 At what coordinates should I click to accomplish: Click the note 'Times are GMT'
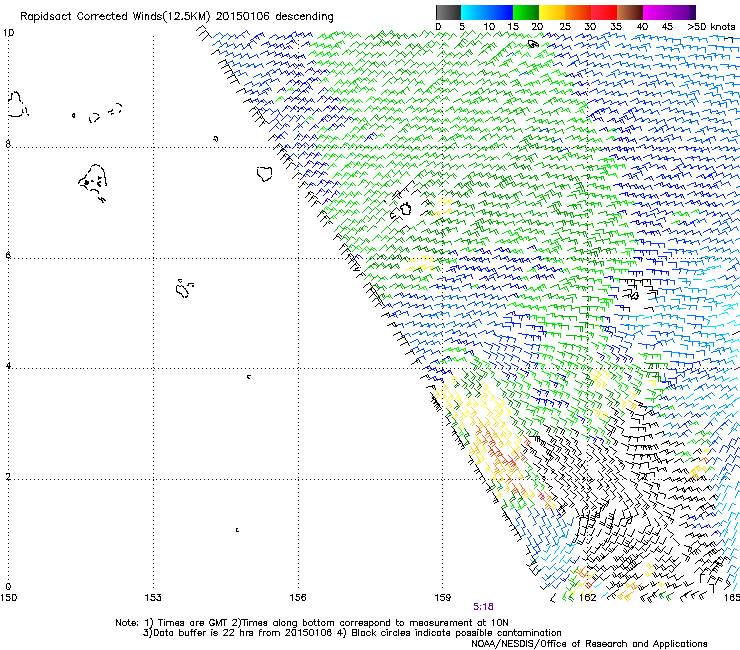[192, 623]
